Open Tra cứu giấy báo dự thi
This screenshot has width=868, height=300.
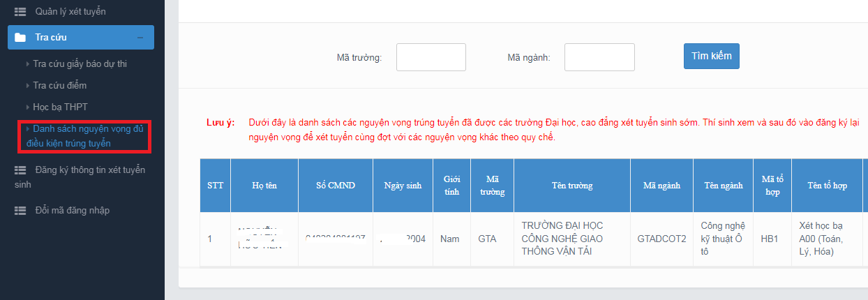pyautogui.click(x=80, y=64)
